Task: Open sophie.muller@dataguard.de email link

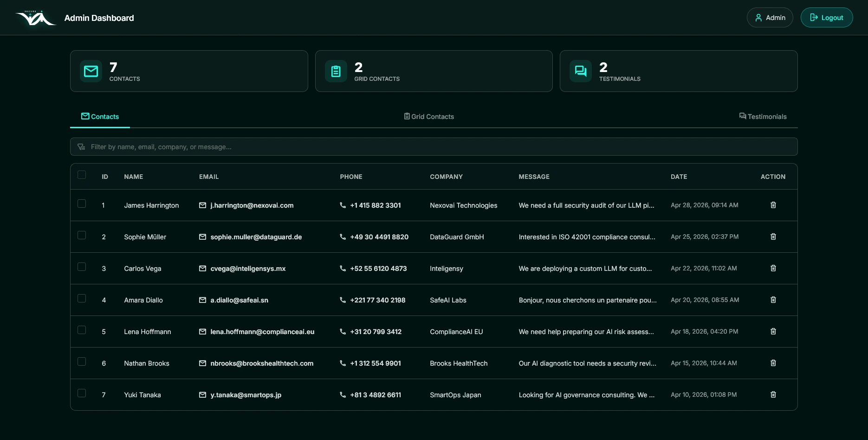Action: click(x=256, y=237)
